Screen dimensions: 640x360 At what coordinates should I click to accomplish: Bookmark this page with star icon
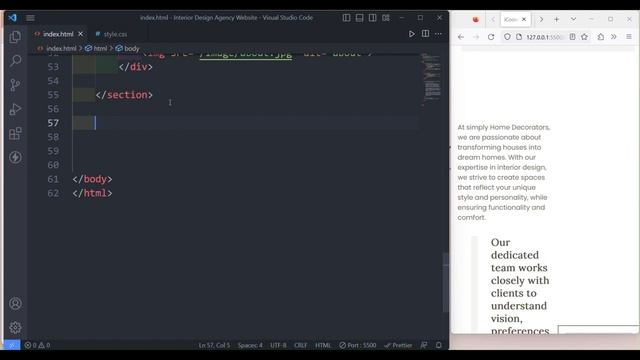click(x=584, y=37)
